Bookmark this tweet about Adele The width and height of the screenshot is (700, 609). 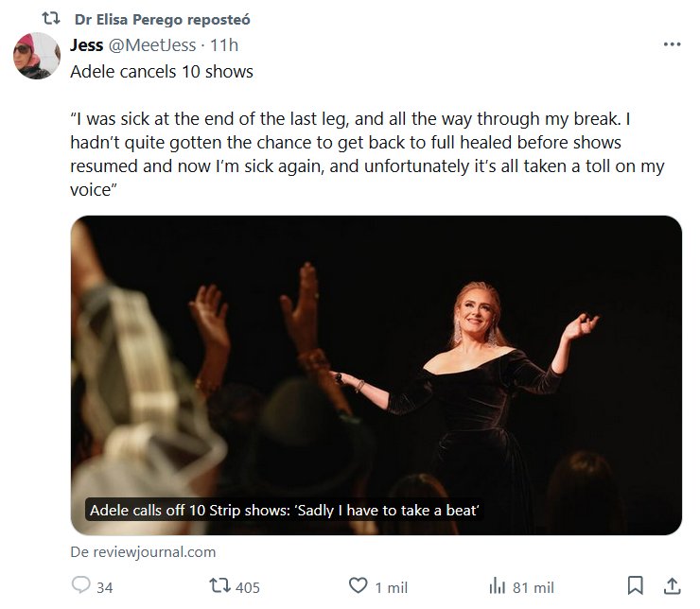pos(637,586)
